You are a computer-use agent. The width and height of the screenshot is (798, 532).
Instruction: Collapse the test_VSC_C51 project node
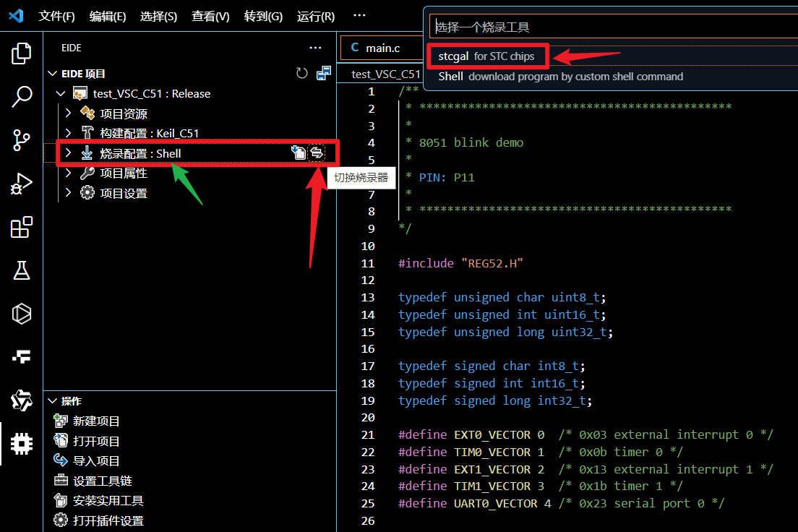click(61, 94)
